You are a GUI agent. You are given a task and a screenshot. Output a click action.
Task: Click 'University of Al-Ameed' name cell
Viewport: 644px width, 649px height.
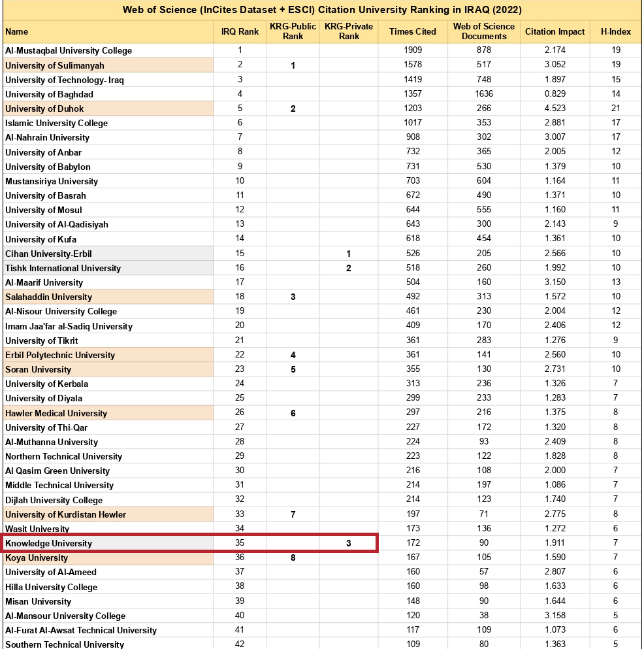pos(108,573)
